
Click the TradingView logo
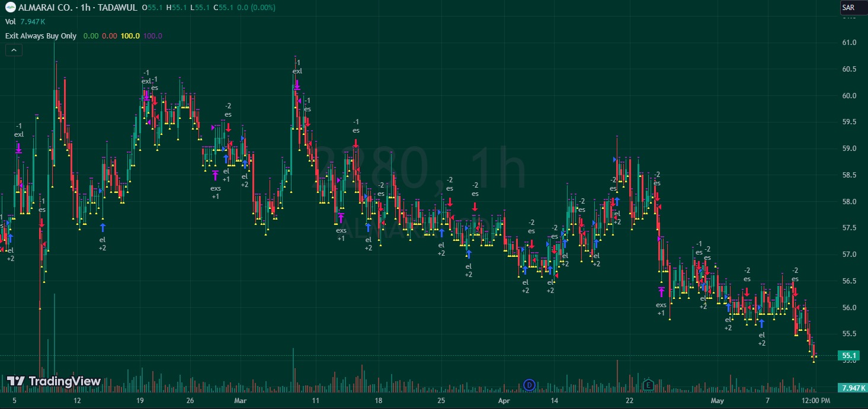click(x=54, y=381)
